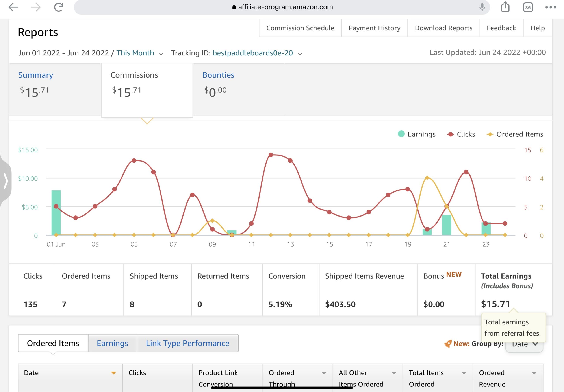The width and height of the screenshot is (564, 392).
Task: Tap the microphone icon in the address bar
Action: (482, 7)
